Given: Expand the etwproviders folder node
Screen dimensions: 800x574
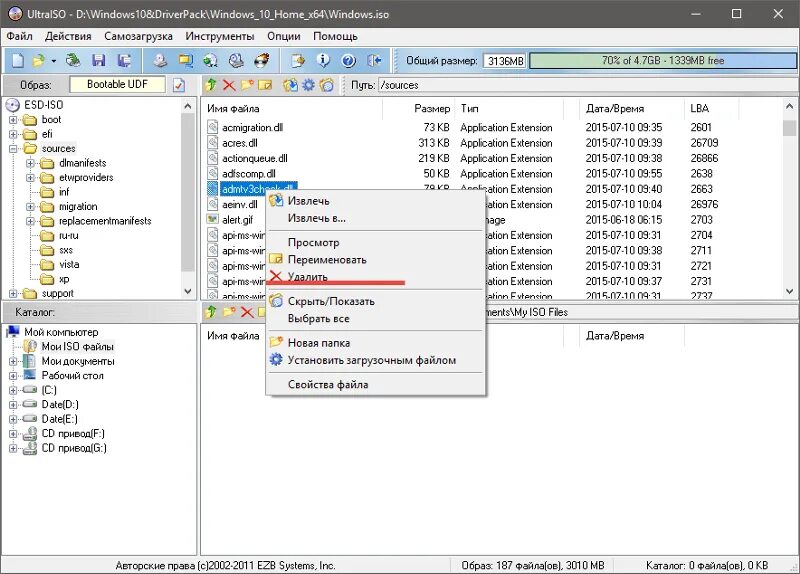Looking at the screenshot, I should click(31, 178).
